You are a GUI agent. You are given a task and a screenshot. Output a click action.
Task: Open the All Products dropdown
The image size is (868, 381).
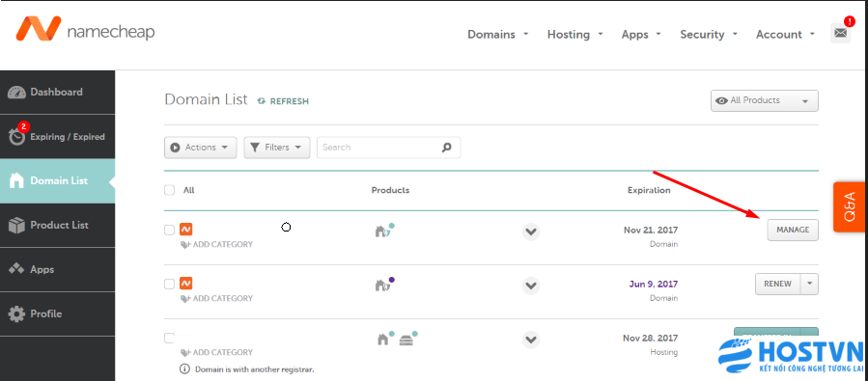coord(765,100)
